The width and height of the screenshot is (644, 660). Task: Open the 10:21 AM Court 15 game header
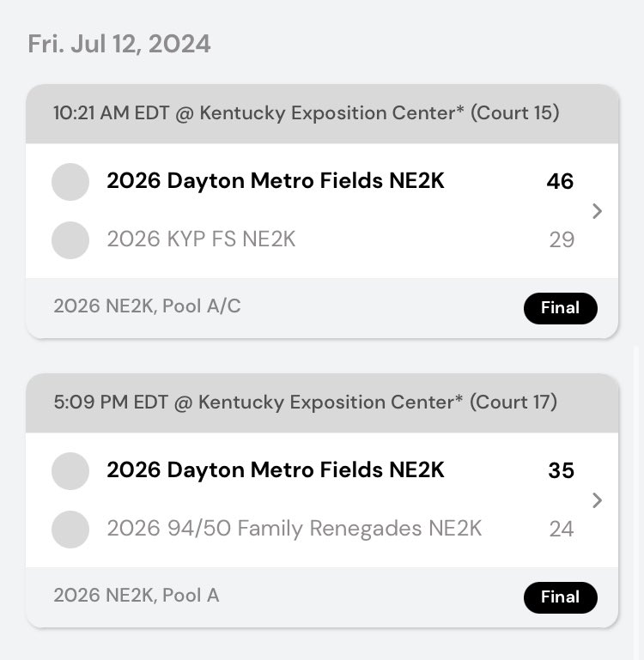click(306, 113)
